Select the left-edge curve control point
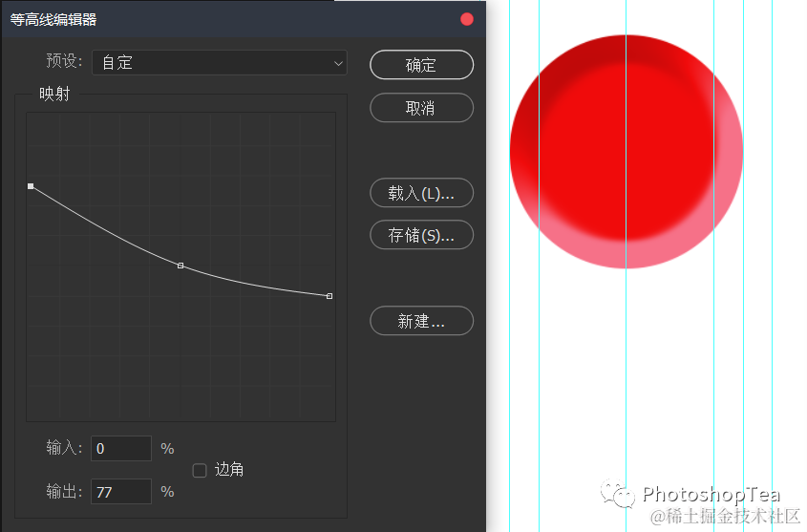This screenshot has height=532, width=807. pyautogui.click(x=31, y=186)
